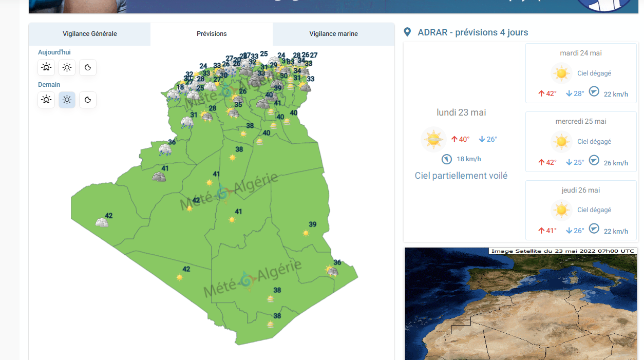Open the satellite image of 23 mai 2022

click(x=521, y=304)
